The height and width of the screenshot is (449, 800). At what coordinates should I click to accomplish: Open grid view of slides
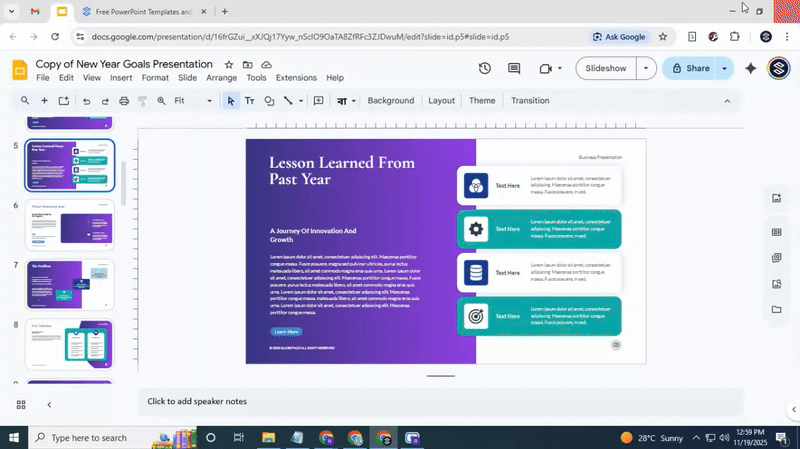tap(21, 404)
